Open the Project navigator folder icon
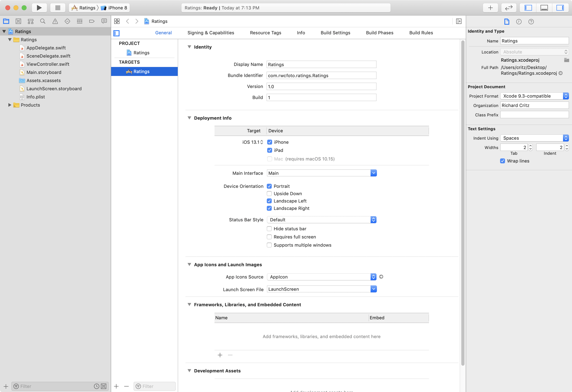572x392 pixels. click(x=6, y=21)
